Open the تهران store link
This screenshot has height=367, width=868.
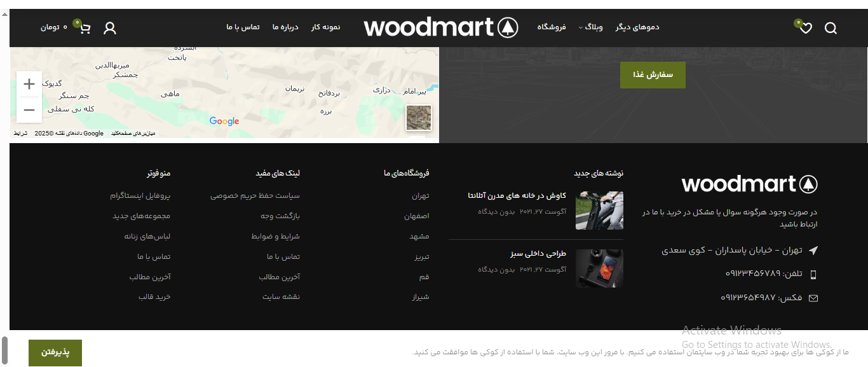click(423, 195)
